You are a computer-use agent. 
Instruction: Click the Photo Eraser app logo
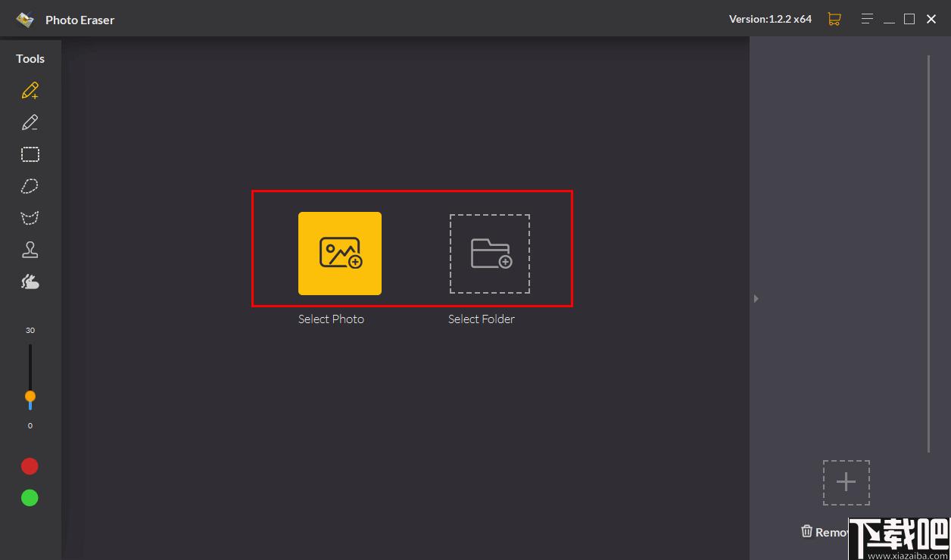coord(25,20)
